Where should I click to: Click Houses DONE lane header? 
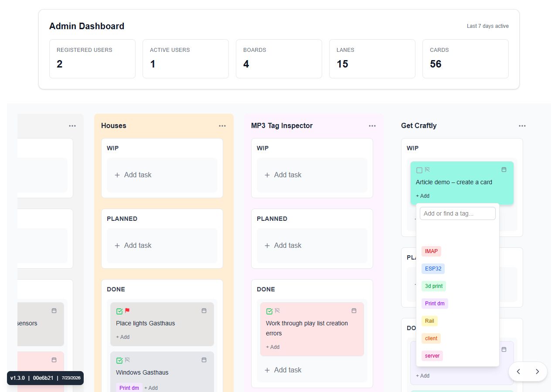(x=116, y=289)
